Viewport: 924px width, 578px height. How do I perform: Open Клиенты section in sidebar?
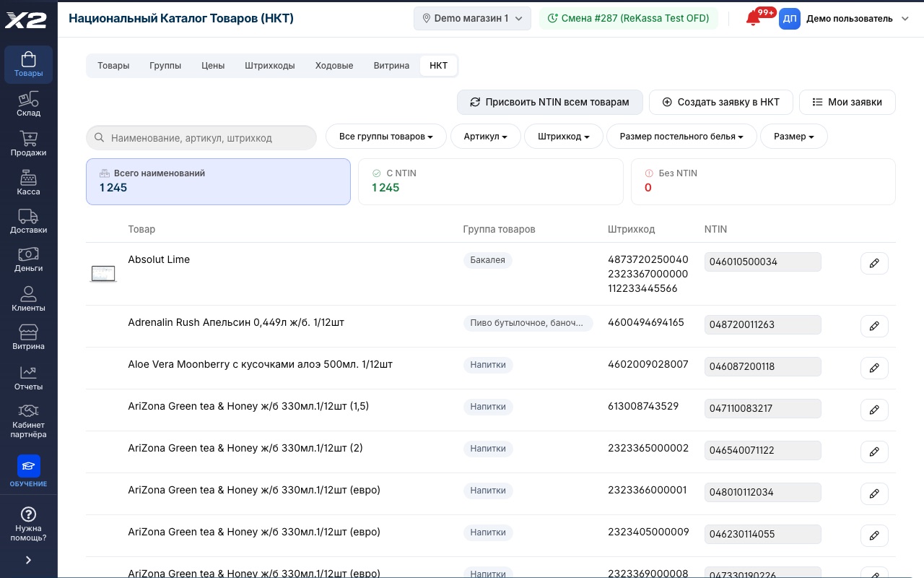(28, 299)
